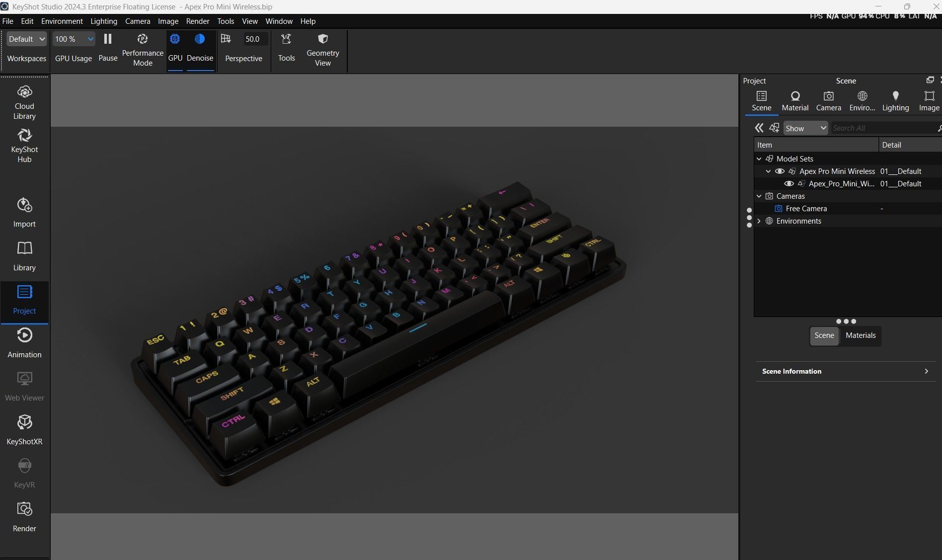Click the Item column header
Image resolution: width=942 pixels, height=560 pixels.
(x=816, y=145)
